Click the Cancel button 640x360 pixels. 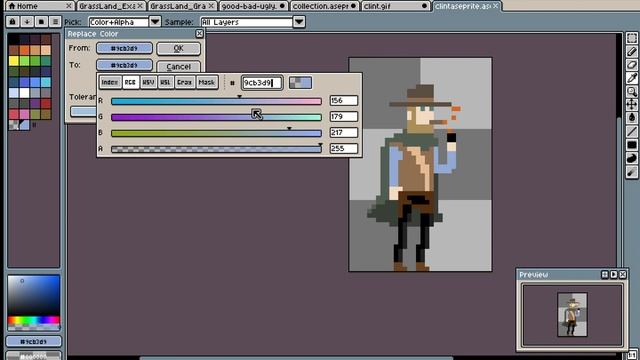point(178,67)
